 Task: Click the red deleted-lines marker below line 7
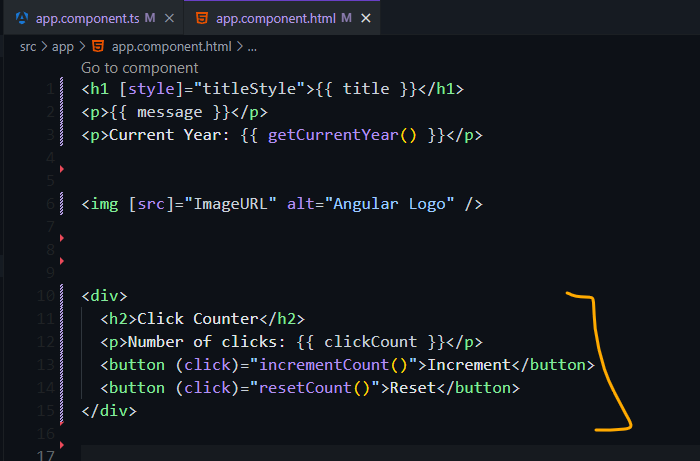point(62,261)
